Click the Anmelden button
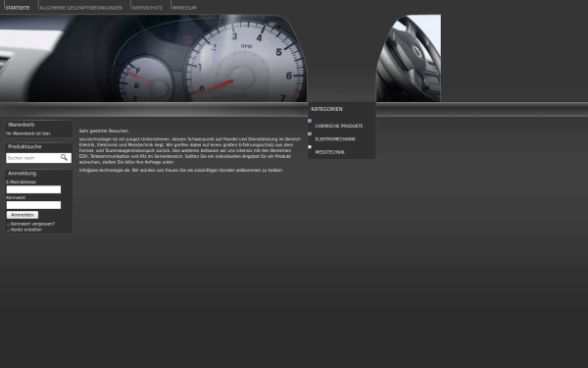The image size is (588, 368). click(23, 215)
